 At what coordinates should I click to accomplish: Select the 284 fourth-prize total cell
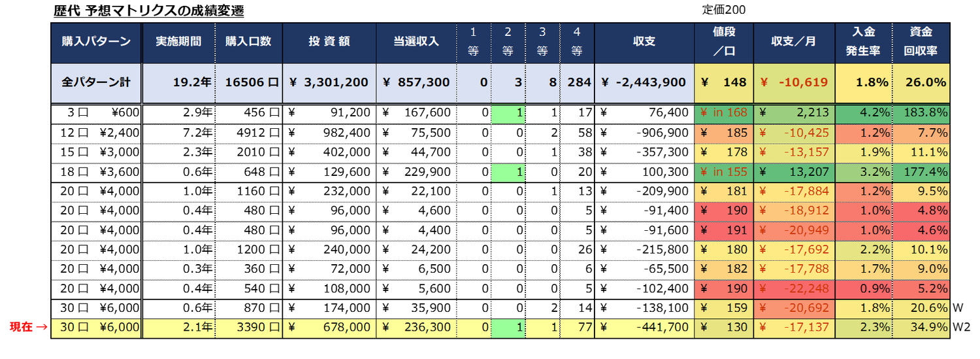[578, 82]
